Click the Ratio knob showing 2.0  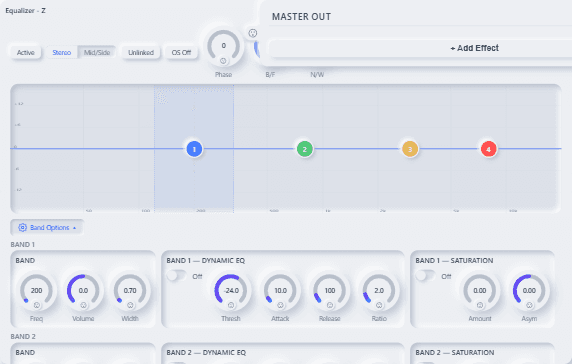tap(379, 290)
